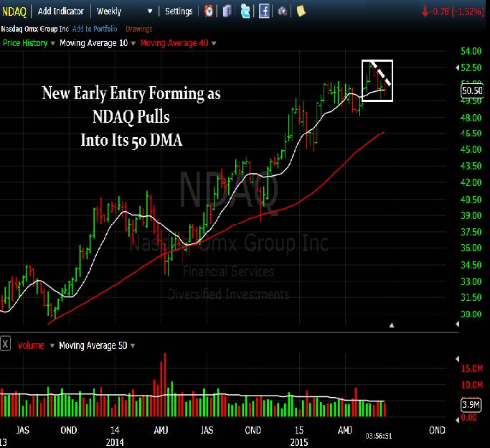
Task: Click the camera snapshot icon
Action: coord(283,11)
